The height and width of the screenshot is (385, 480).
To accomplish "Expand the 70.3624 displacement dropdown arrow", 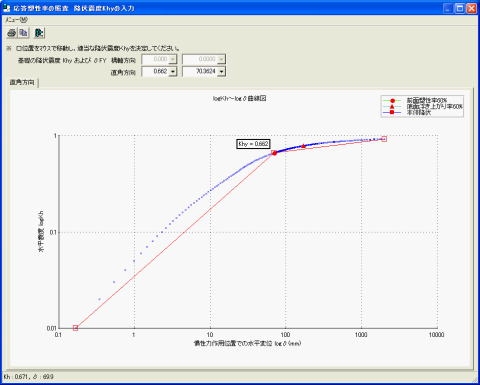I will (222, 72).
